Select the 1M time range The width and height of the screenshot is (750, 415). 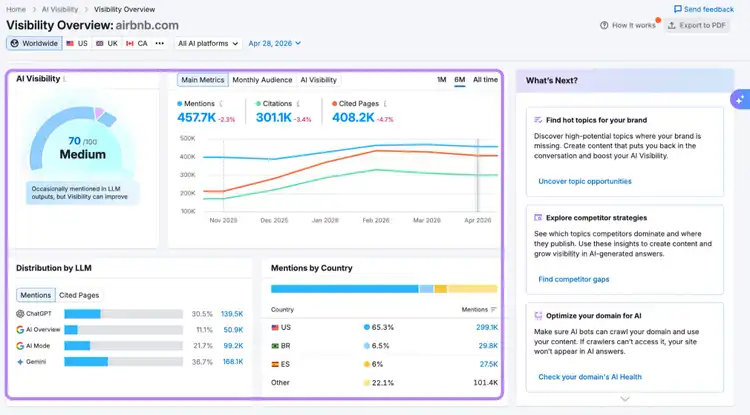coord(441,80)
